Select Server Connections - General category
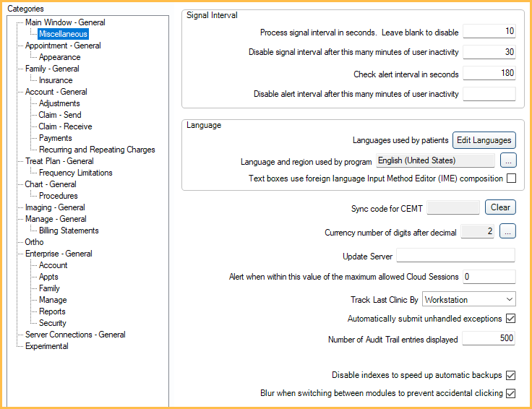 pos(75,335)
